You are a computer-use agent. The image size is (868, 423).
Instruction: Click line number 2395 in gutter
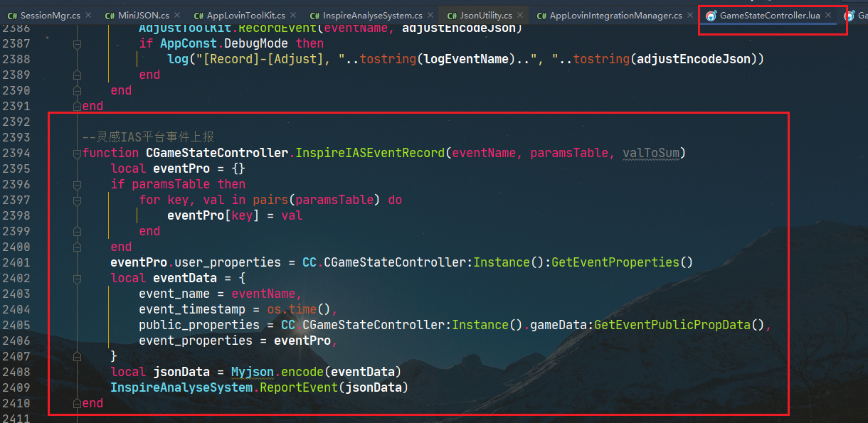click(16, 168)
